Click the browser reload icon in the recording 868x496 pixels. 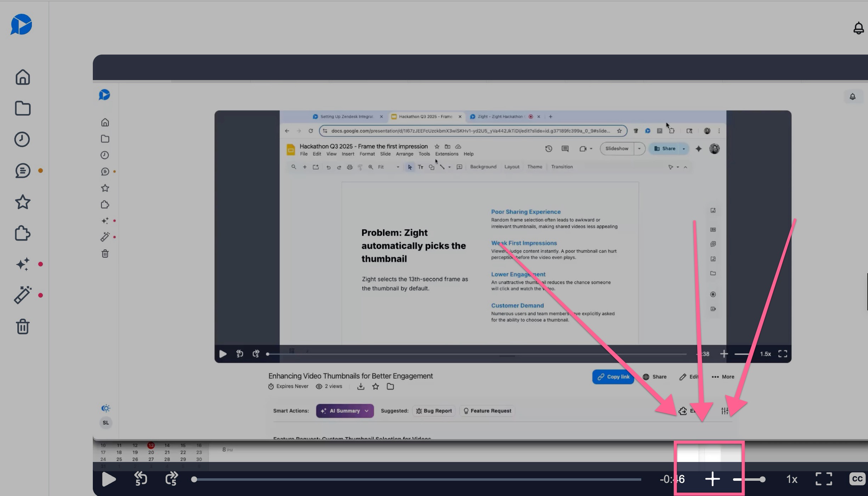[x=311, y=131]
